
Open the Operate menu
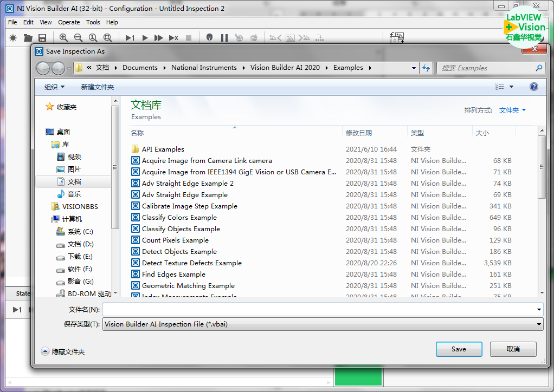pyautogui.click(x=69, y=22)
